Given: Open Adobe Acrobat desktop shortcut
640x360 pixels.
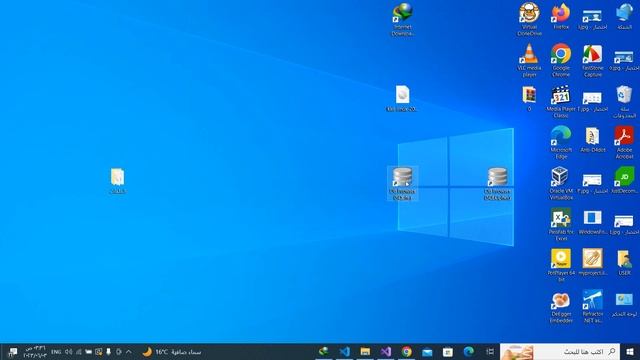Looking at the screenshot, I should 624,142.
